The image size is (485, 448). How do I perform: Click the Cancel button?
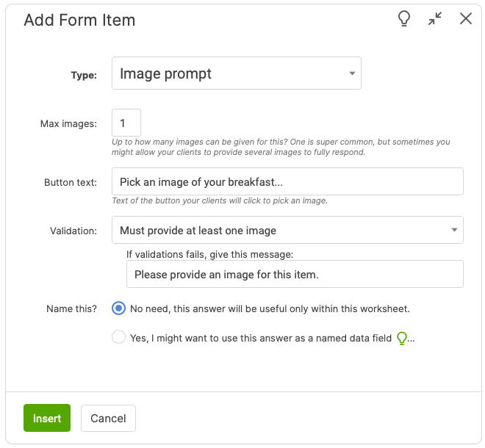click(x=108, y=418)
